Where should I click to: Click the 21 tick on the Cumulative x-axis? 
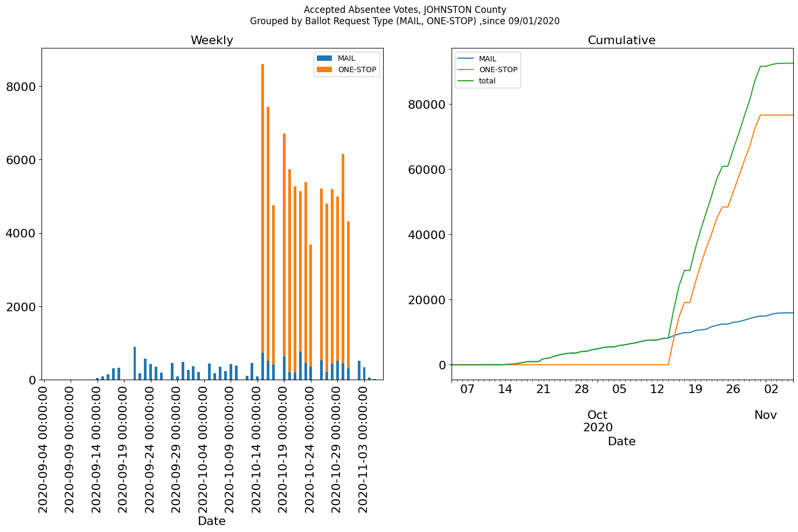click(x=543, y=389)
